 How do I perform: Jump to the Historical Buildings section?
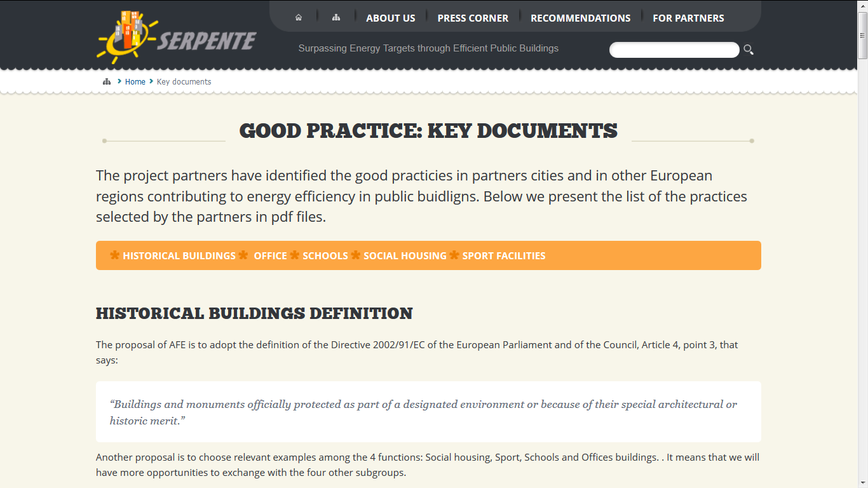pos(179,256)
